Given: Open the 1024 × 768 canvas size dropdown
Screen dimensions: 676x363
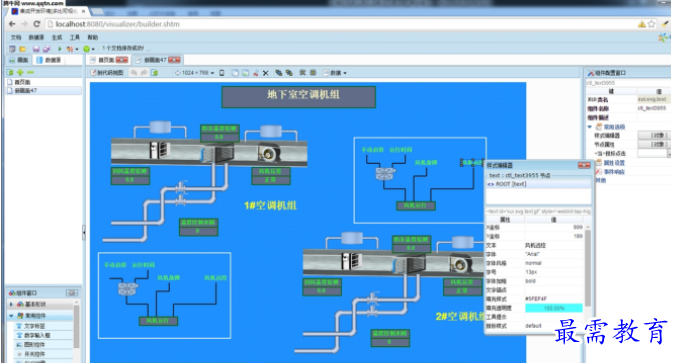Looking at the screenshot, I should [194, 73].
